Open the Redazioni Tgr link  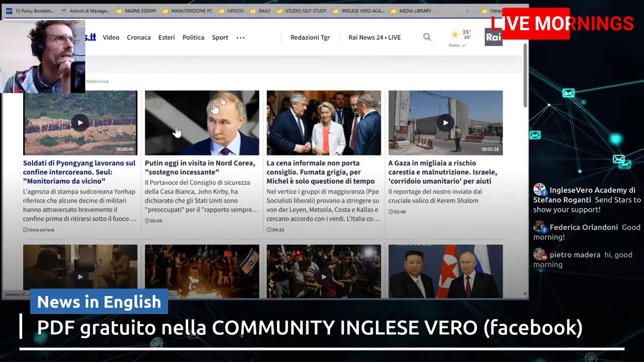click(310, 37)
